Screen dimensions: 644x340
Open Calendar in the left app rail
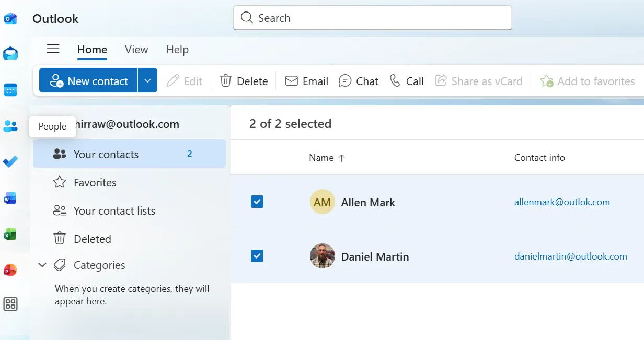pyautogui.click(x=10, y=90)
